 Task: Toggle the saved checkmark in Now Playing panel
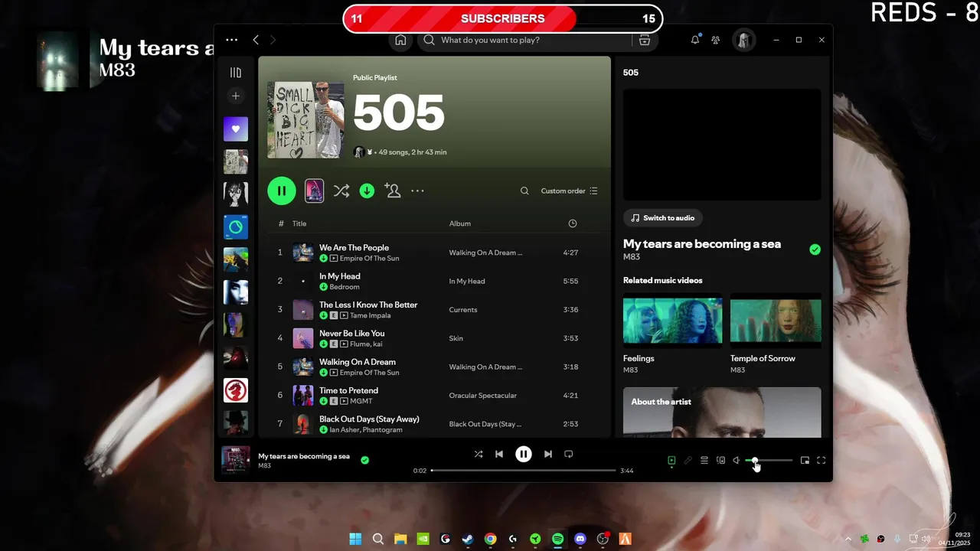pos(815,249)
